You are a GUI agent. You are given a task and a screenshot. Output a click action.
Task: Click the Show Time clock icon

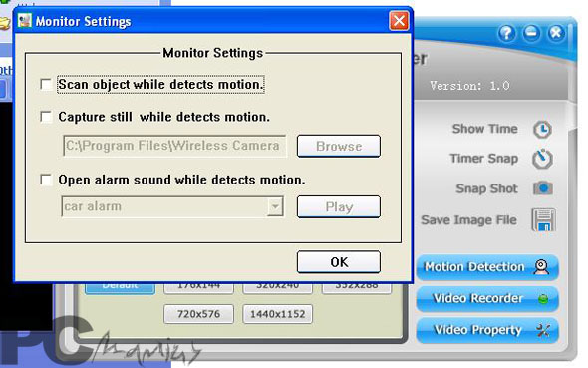(x=542, y=130)
